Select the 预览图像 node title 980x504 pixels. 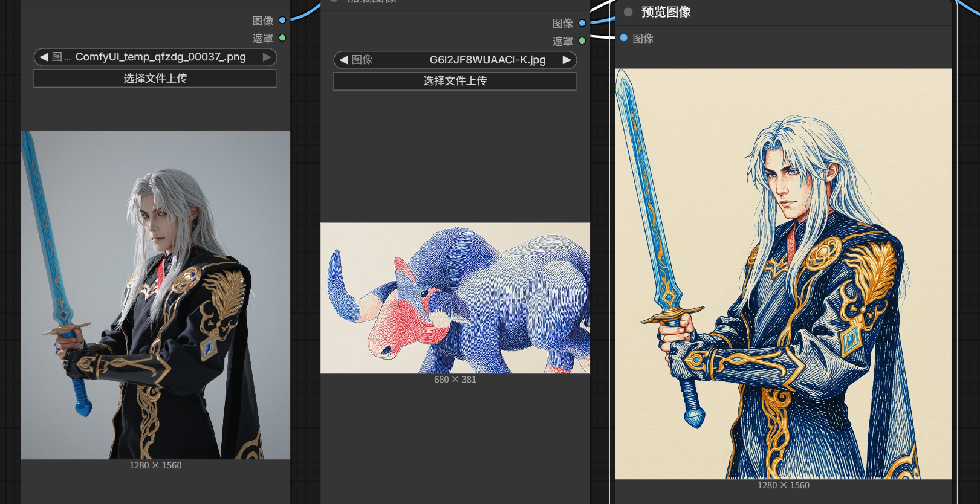click(666, 12)
